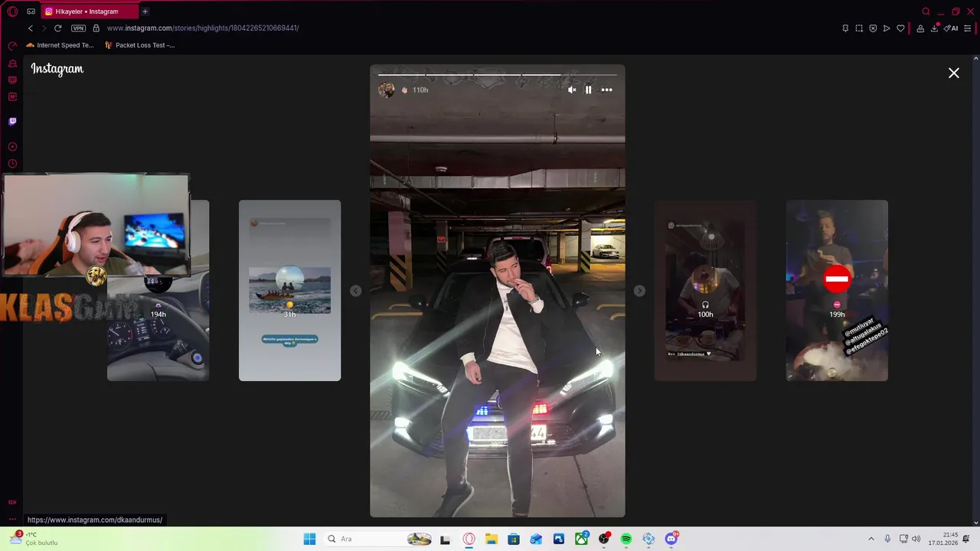Open Microsoft Store from the taskbar
Screen dimensions: 980x551
[x=513, y=539]
